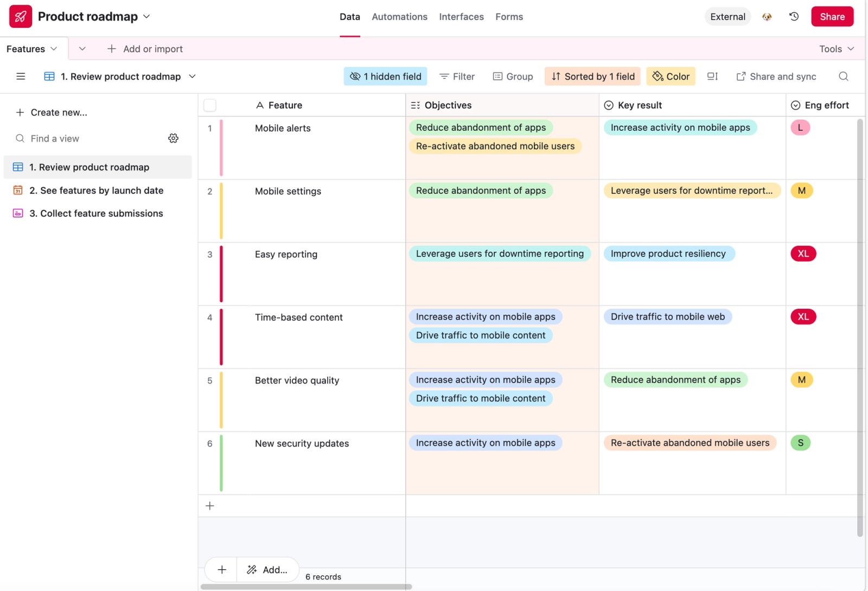Viewport: 868px width, 591px height.
Task: Open Sorted by 1 field settings
Action: (593, 77)
